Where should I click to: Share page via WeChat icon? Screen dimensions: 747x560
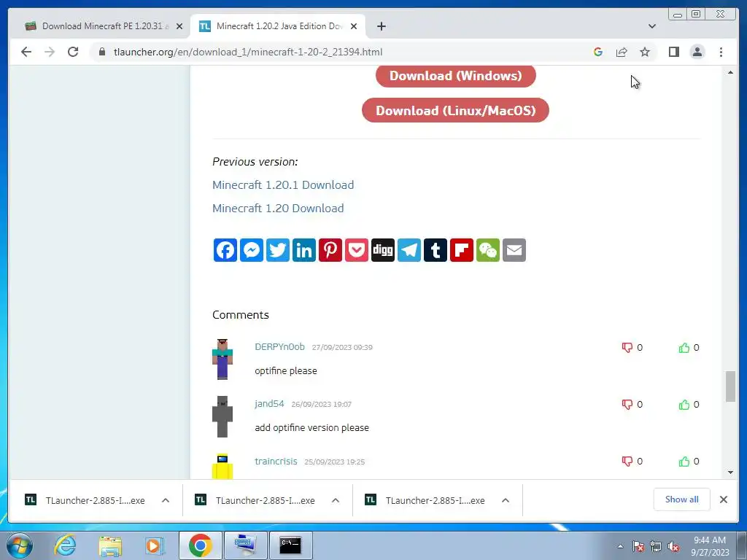coord(488,250)
